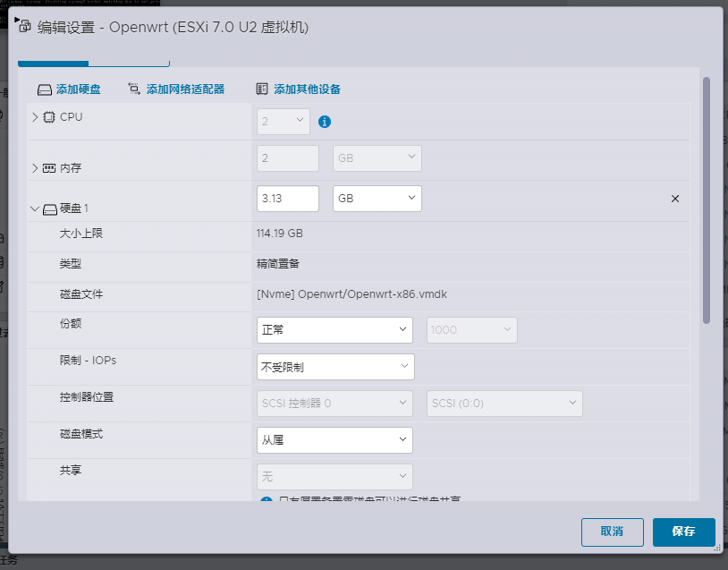This screenshot has height=570, width=728.
Task: Click the 硬盘 1 disk icon
Action: [50, 209]
